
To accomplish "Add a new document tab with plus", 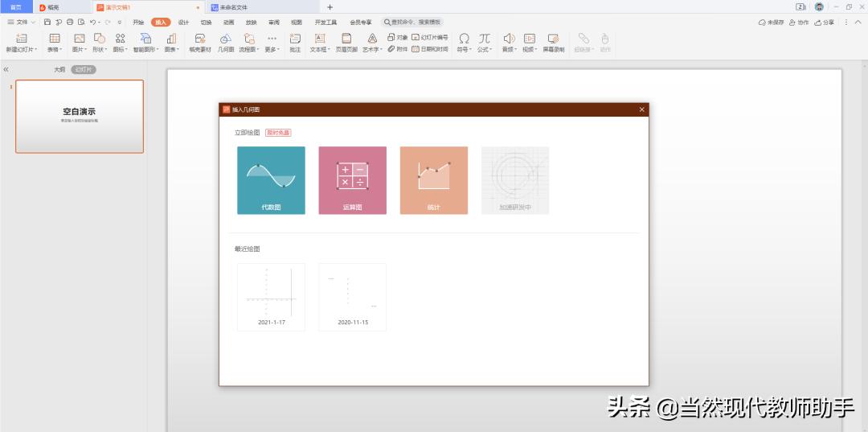I will coord(330,7).
